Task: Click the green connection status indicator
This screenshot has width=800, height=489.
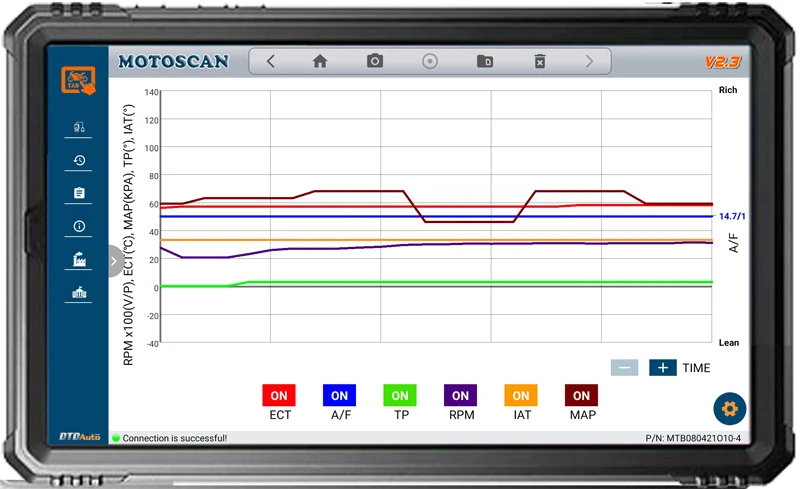Action: pyautogui.click(x=116, y=438)
